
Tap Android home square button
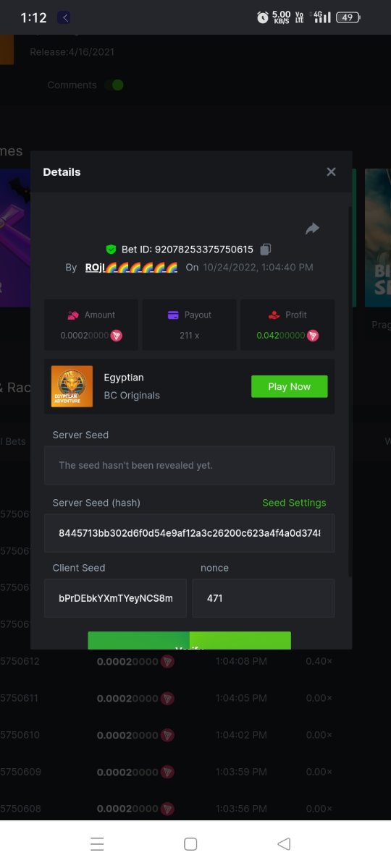tap(190, 844)
